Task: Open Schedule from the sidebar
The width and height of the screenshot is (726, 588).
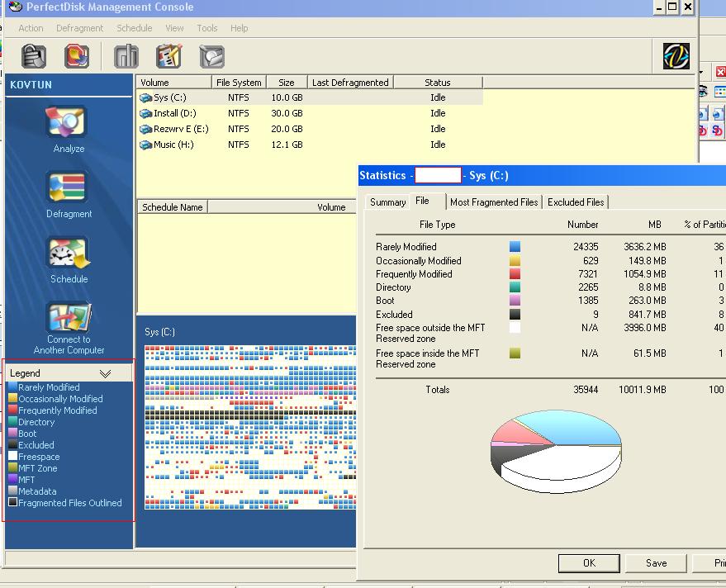Action: coord(69,260)
